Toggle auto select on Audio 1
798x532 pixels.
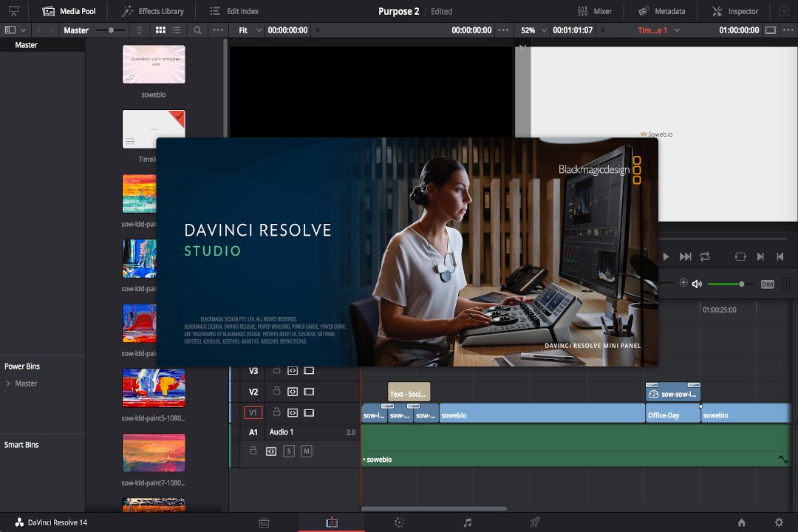point(271,451)
